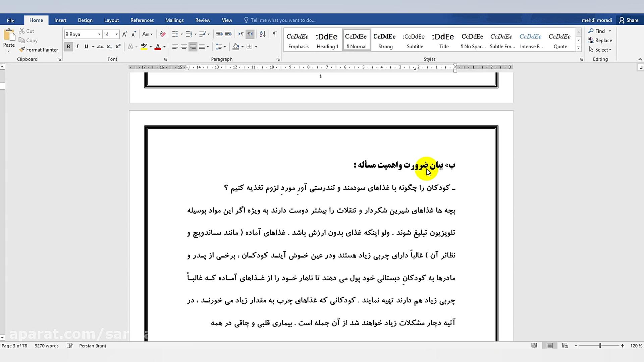Select the Format Painter tool
The image size is (644, 362).
pos(39,50)
